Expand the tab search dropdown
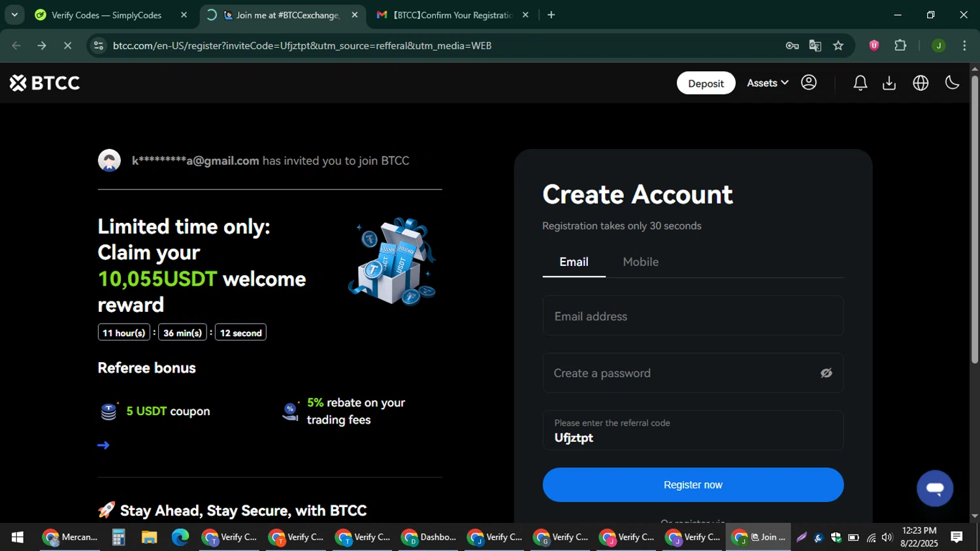The image size is (980, 551). point(14,14)
